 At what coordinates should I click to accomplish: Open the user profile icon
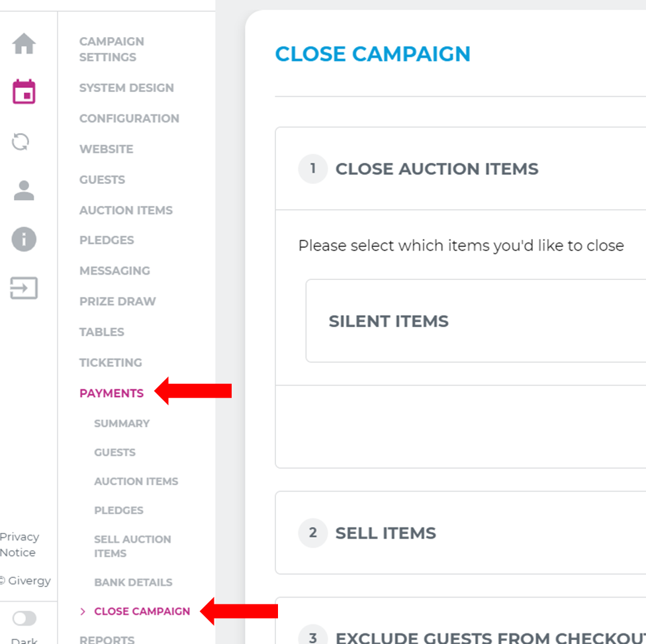click(24, 191)
